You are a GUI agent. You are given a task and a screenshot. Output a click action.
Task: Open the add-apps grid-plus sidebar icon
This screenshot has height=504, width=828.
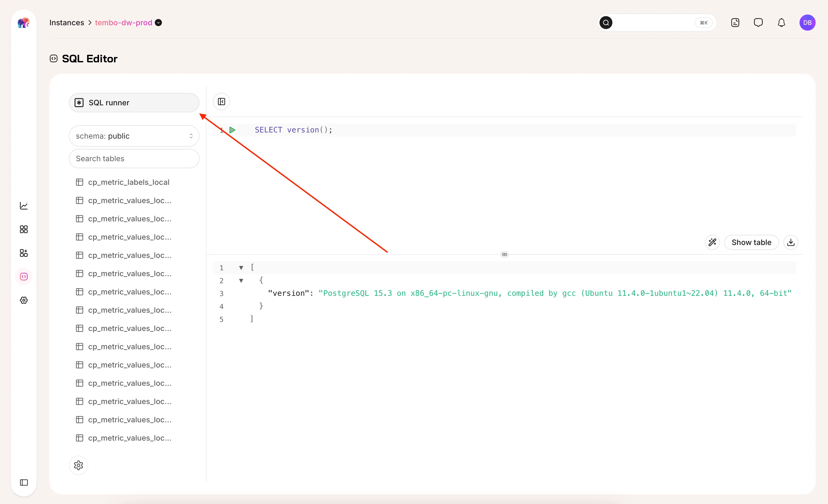point(24,253)
